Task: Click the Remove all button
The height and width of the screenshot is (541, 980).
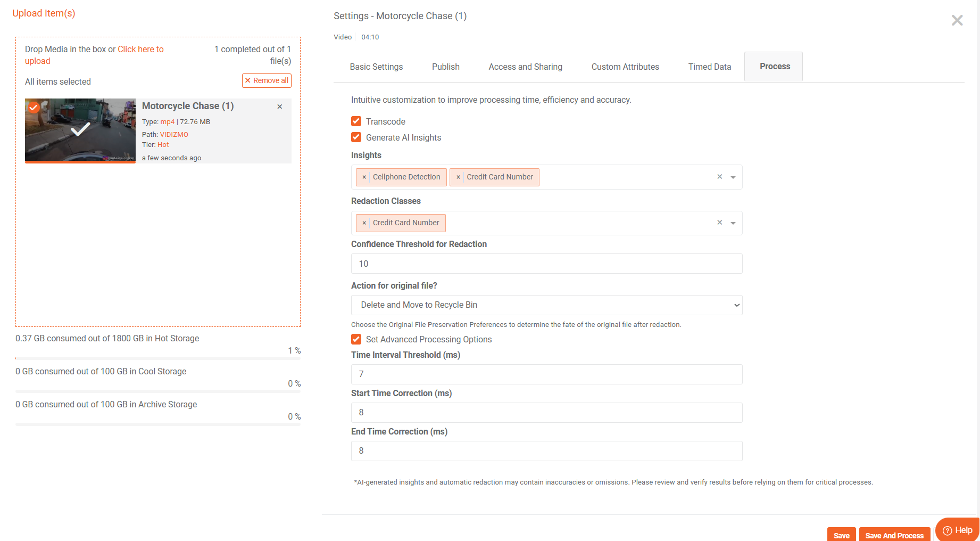Action: [x=267, y=80]
